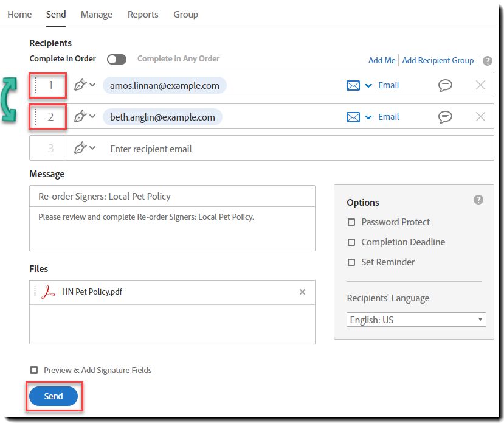Image resolution: width=504 pixels, height=423 pixels.
Task: Open the Reports tab
Action: tap(143, 15)
